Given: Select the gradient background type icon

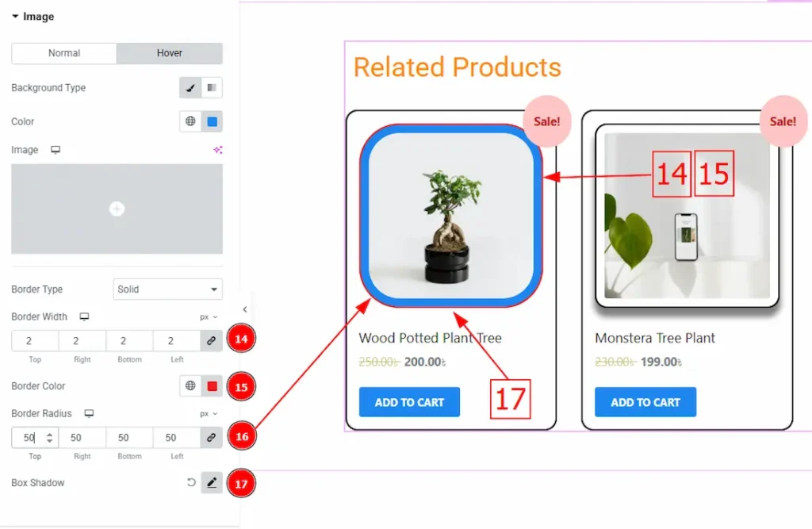Looking at the screenshot, I should click(212, 88).
